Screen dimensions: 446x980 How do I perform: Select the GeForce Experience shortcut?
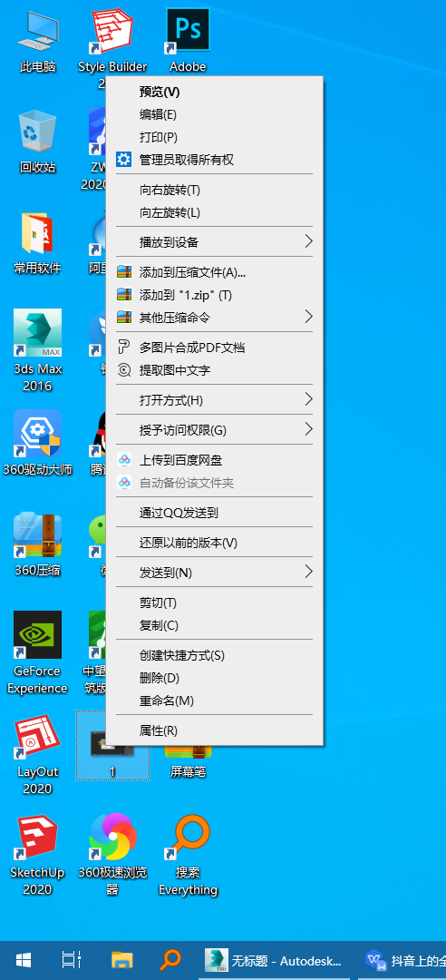coord(37,652)
